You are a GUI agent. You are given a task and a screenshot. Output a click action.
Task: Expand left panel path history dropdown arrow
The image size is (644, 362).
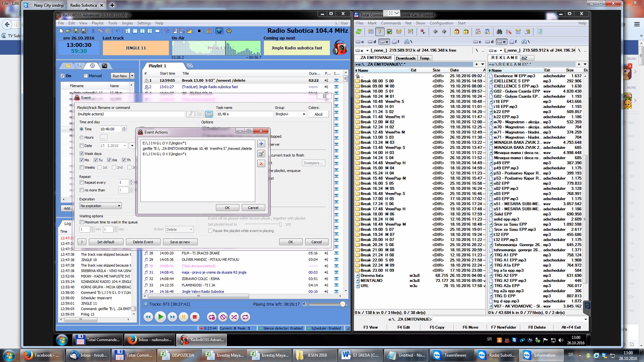click(x=483, y=64)
